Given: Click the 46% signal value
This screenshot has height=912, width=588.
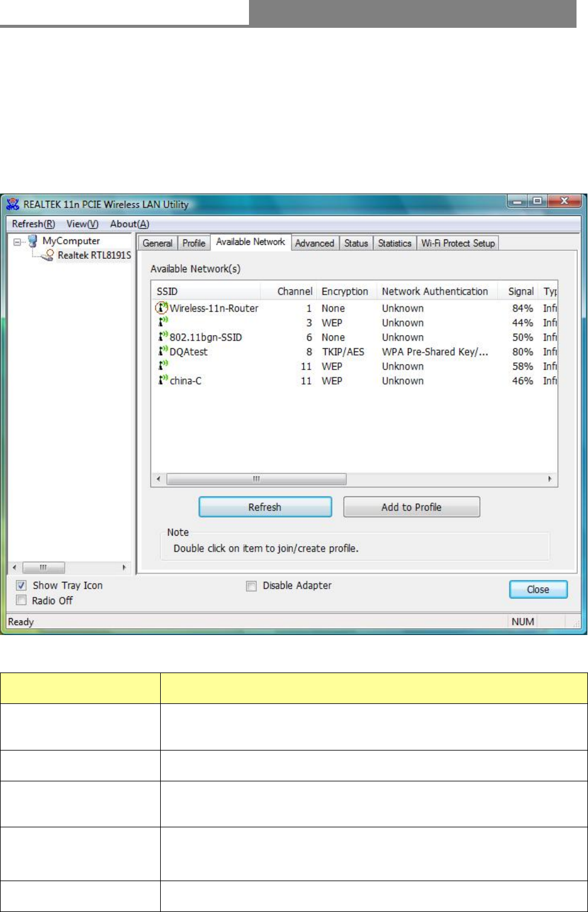Looking at the screenshot, I should [x=523, y=381].
